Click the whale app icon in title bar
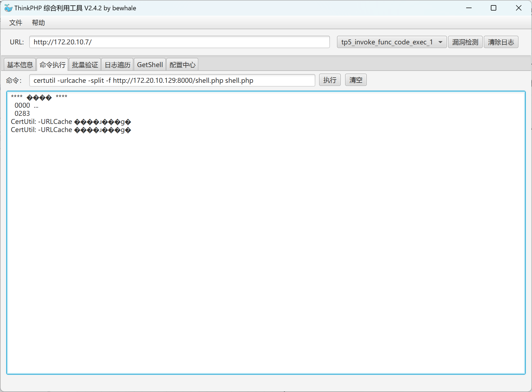532x392 pixels. [x=8, y=8]
